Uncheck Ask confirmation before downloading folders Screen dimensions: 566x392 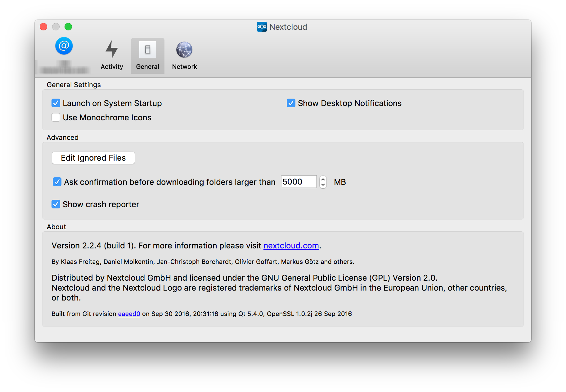pos(57,182)
